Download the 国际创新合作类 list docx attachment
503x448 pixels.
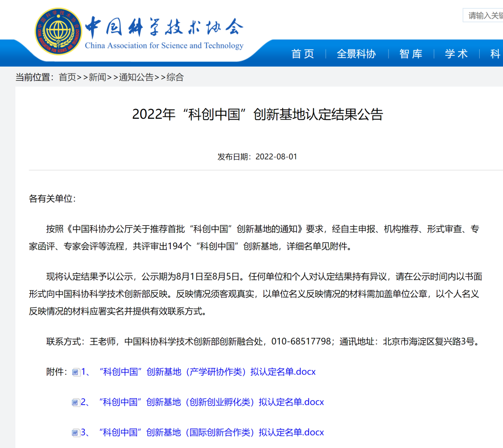[x=202, y=432]
